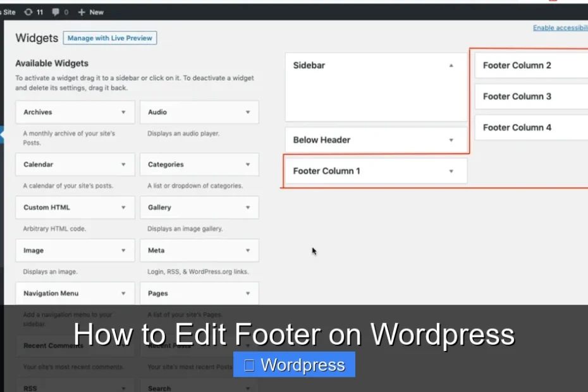Click the Available Widgets heading
Screen dimensions: 588x392
(x=52, y=63)
